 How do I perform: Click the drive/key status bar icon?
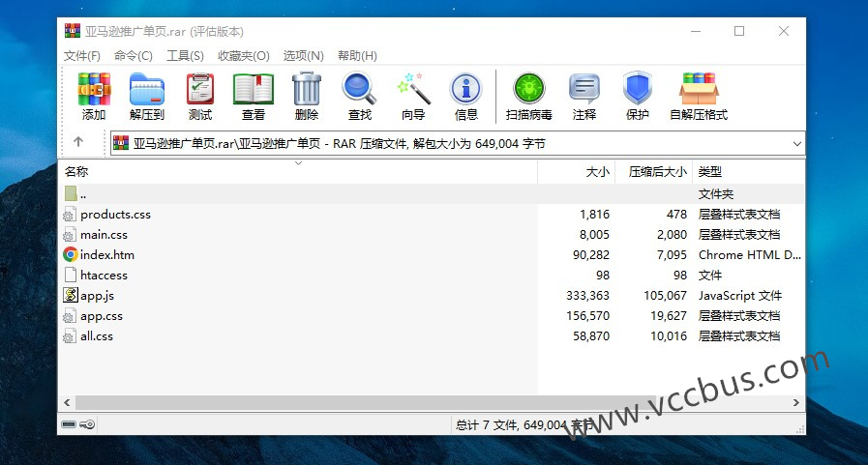click(x=78, y=424)
